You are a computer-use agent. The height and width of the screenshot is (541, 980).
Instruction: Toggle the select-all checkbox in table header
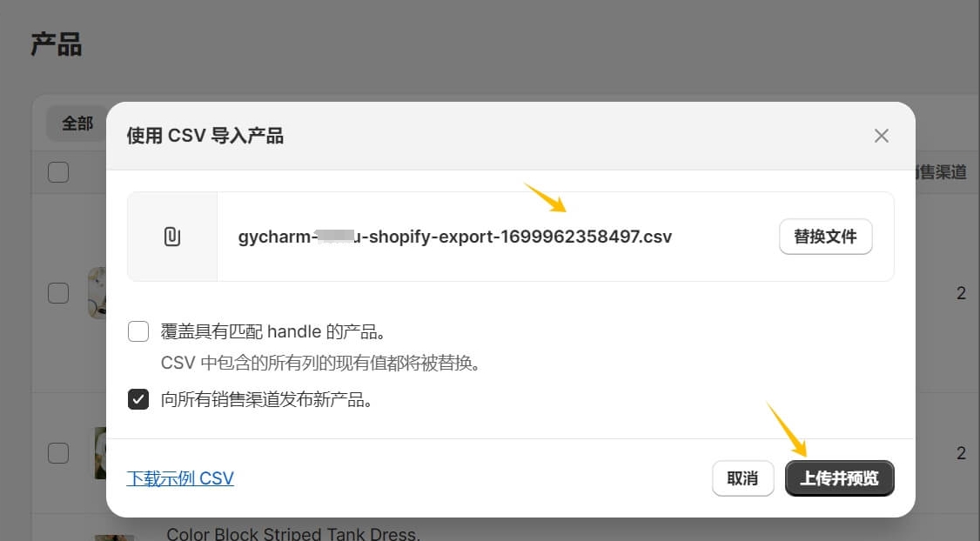(x=58, y=172)
